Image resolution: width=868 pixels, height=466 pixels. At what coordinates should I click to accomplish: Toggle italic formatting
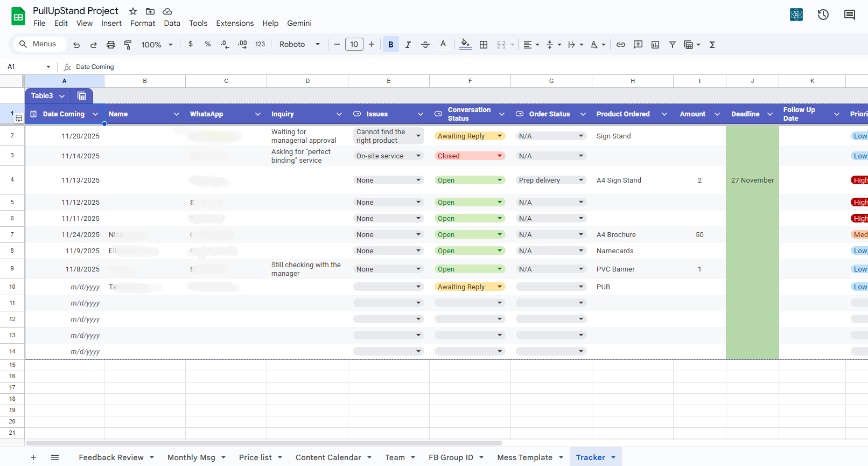pos(408,45)
